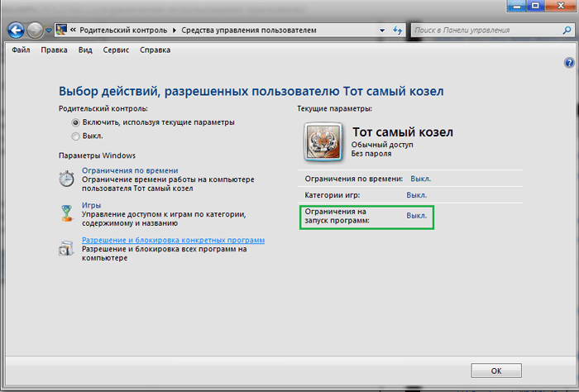Click 'Выкл.' next to Категории игр
Viewport: 579px width, 392px height.
click(417, 195)
